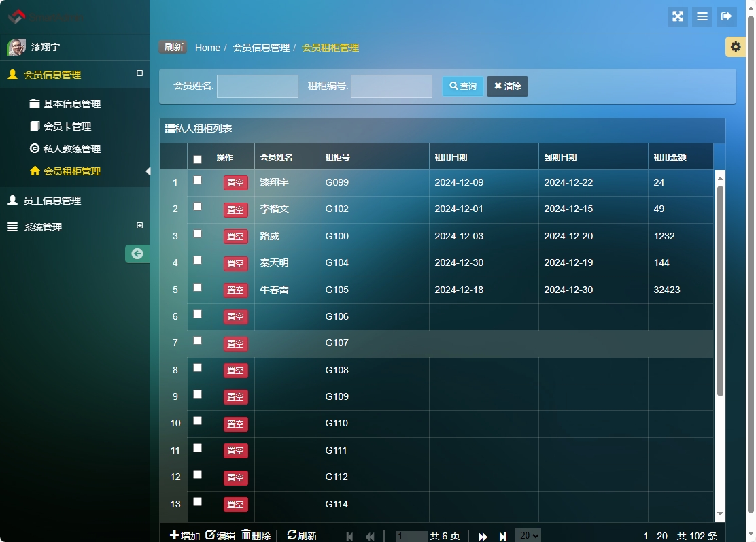Image resolution: width=756 pixels, height=542 pixels.
Task: Click user avatar of 漆翔宇
Action: point(16,47)
